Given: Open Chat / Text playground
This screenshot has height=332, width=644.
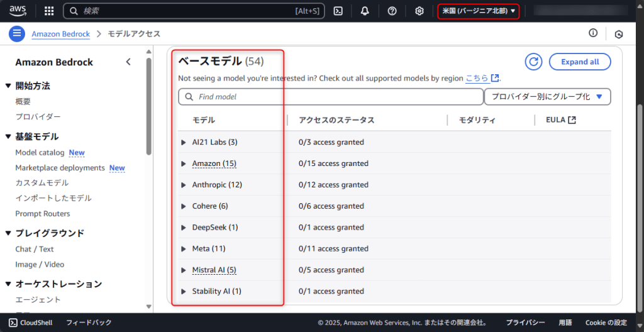Looking at the screenshot, I should pyautogui.click(x=35, y=249).
